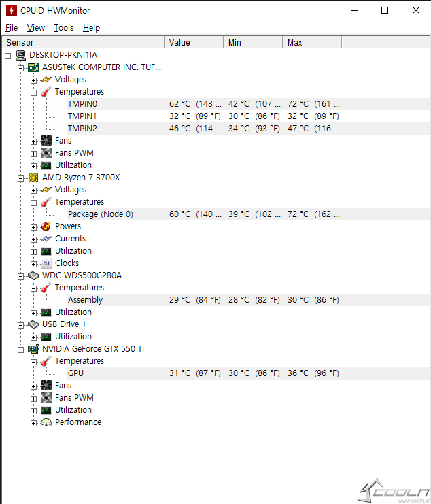Screen dimensions: 431x504
Task: Click the computer icon beside DESKTOP-PKNI1IA
Action: [20, 55]
